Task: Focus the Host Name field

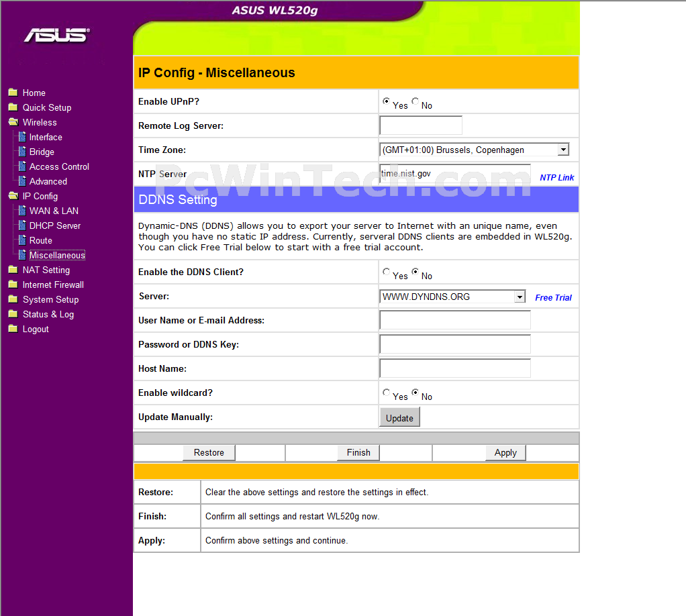Action: [455, 368]
